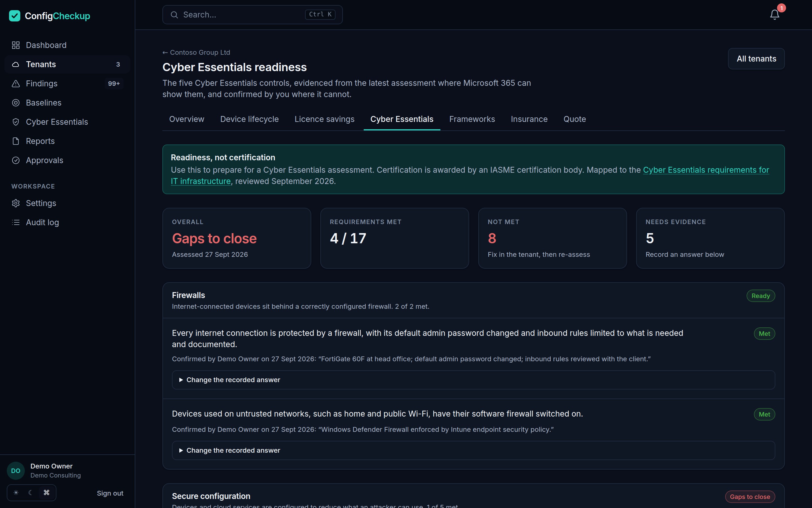Open Settings via the gear icon

tap(16, 203)
